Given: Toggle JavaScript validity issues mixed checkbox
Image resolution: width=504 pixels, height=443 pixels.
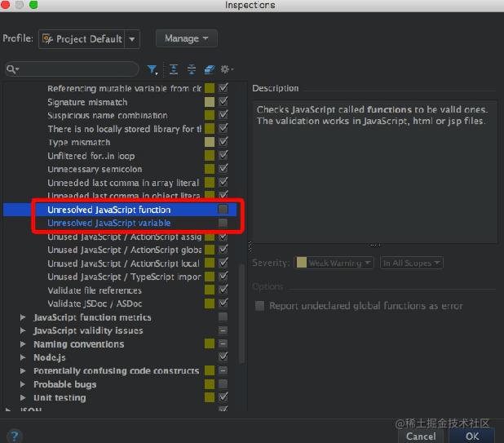Looking at the screenshot, I should click(223, 330).
